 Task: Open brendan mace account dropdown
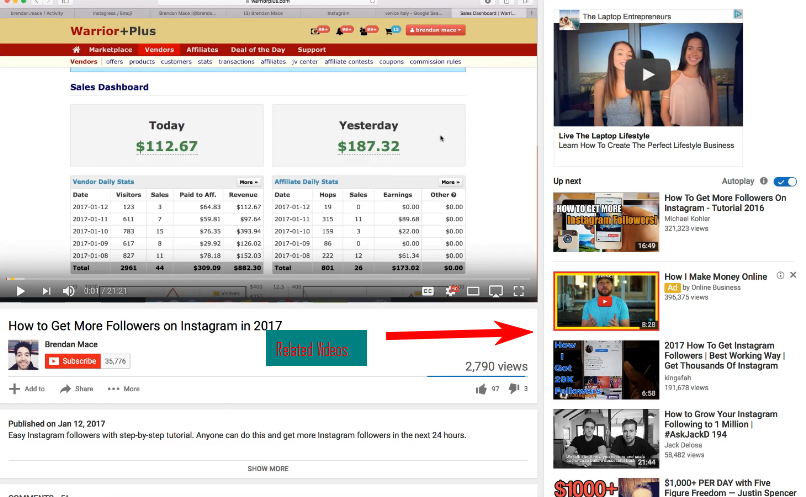(435, 30)
